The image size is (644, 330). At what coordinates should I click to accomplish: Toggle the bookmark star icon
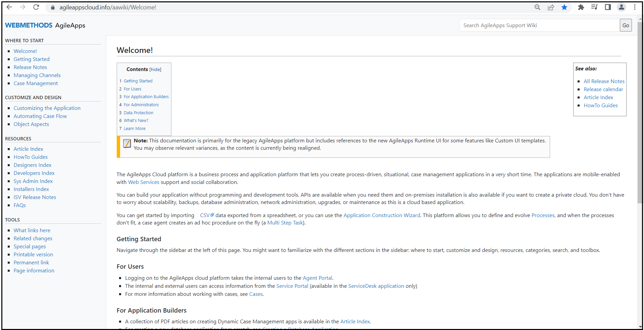coord(565,7)
